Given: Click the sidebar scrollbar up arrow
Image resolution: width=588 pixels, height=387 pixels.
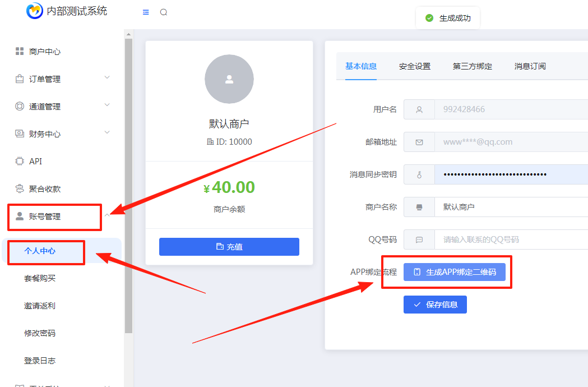Looking at the screenshot, I should [x=128, y=34].
